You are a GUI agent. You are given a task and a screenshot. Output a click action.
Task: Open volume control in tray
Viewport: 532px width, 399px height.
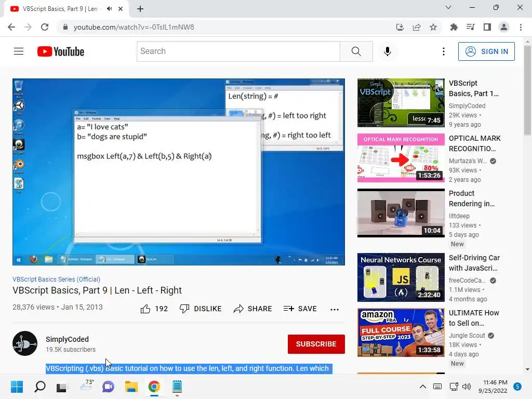point(467,387)
